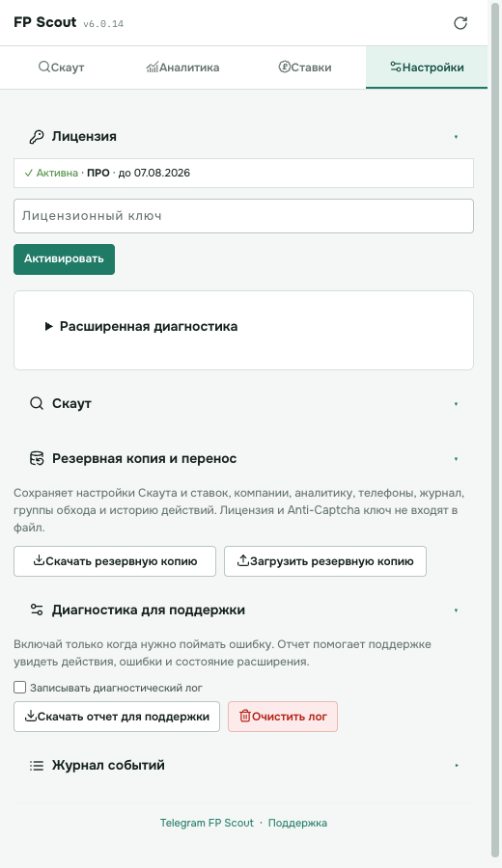Click the version label v6.0.14
The image size is (502, 868).
(x=103, y=24)
